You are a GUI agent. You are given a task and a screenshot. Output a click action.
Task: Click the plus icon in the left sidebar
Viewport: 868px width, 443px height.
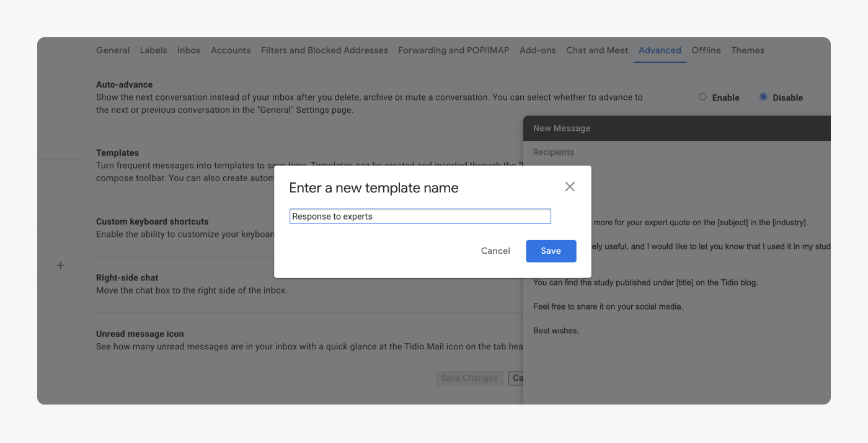[x=60, y=265]
